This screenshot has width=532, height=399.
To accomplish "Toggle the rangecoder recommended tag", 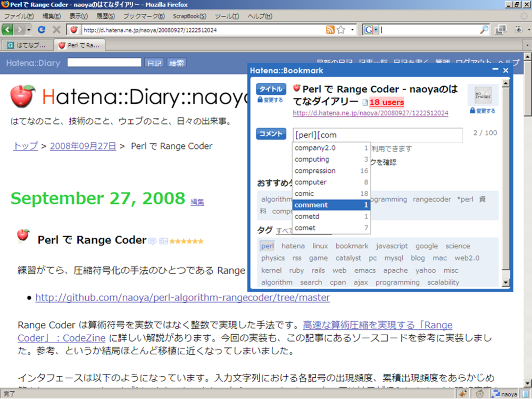I will [x=431, y=199].
